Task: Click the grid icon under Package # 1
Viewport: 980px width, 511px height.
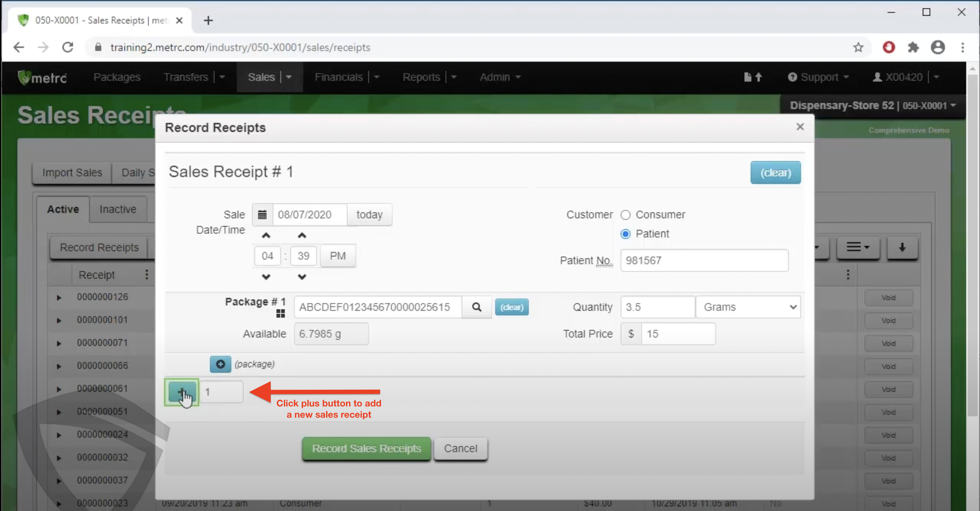Action: pos(280,314)
